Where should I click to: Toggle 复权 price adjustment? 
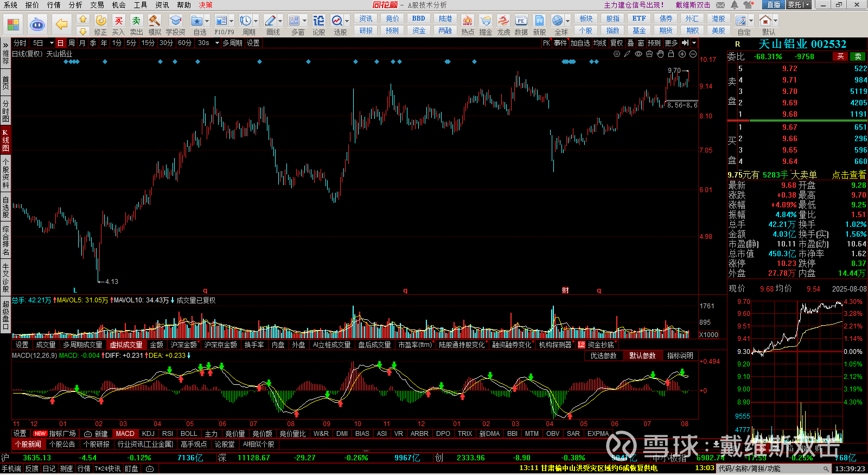pyautogui.click(x=617, y=43)
